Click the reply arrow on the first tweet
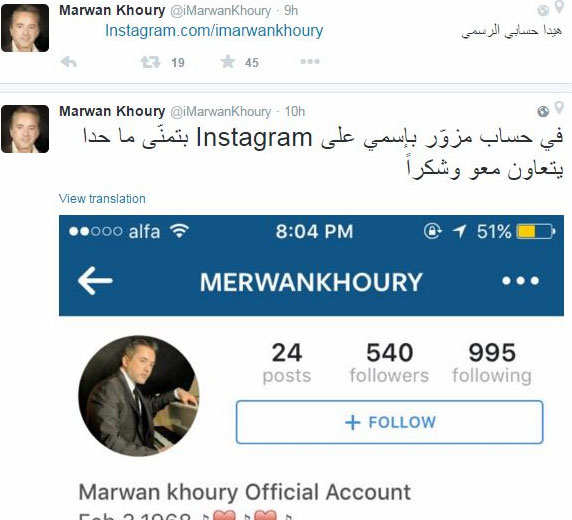 pos(69,62)
